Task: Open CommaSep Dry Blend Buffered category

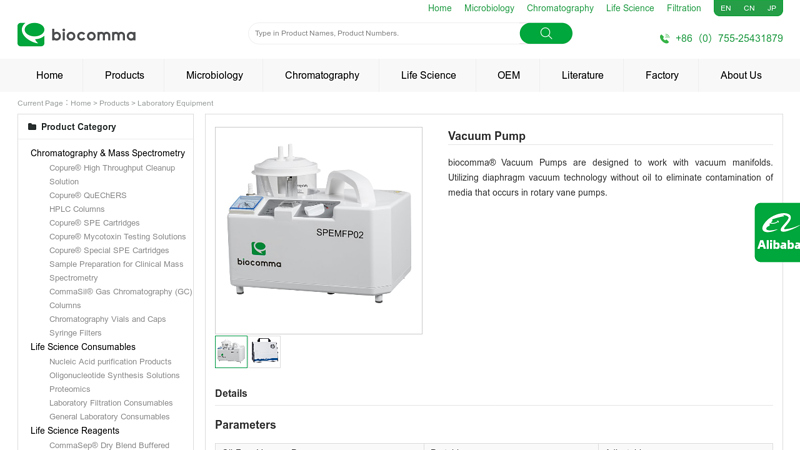Action: pyautogui.click(x=109, y=445)
